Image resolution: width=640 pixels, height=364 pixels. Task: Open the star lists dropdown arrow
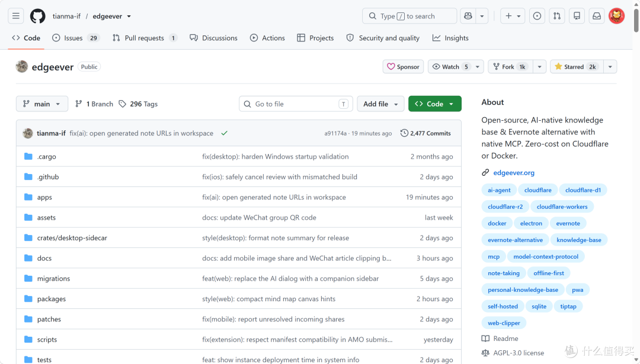pos(610,66)
